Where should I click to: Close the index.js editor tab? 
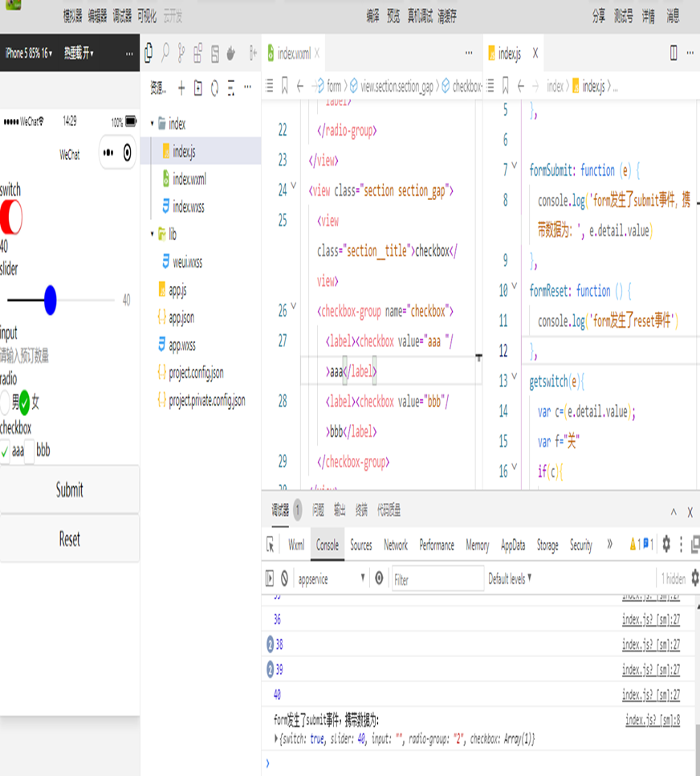[535, 53]
